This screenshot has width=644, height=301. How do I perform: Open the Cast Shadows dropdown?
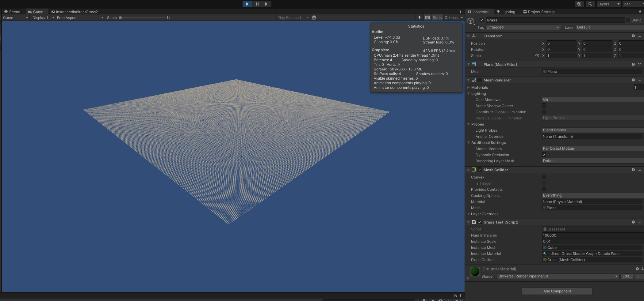(593, 100)
